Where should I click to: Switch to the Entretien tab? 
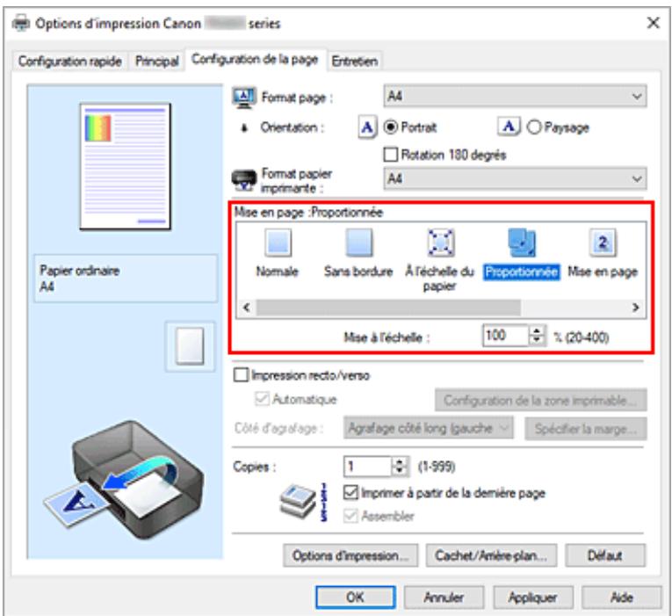[x=354, y=62]
